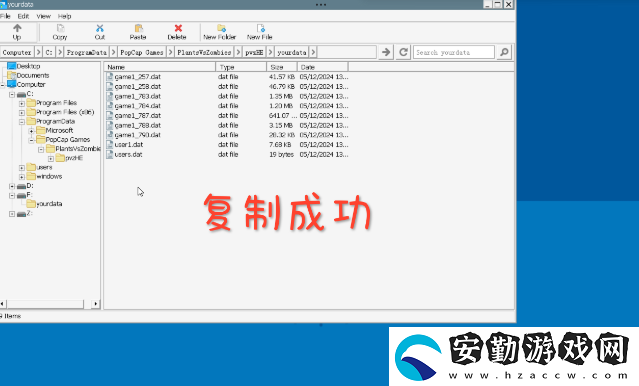639x386 pixels.
Task: Open the View menu
Action: coord(44,16)
